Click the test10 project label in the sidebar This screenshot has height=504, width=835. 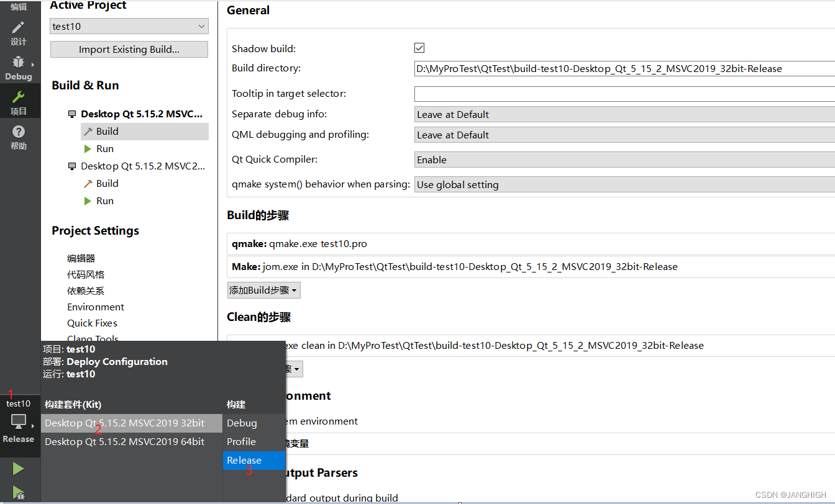click(x=19, y=403)
